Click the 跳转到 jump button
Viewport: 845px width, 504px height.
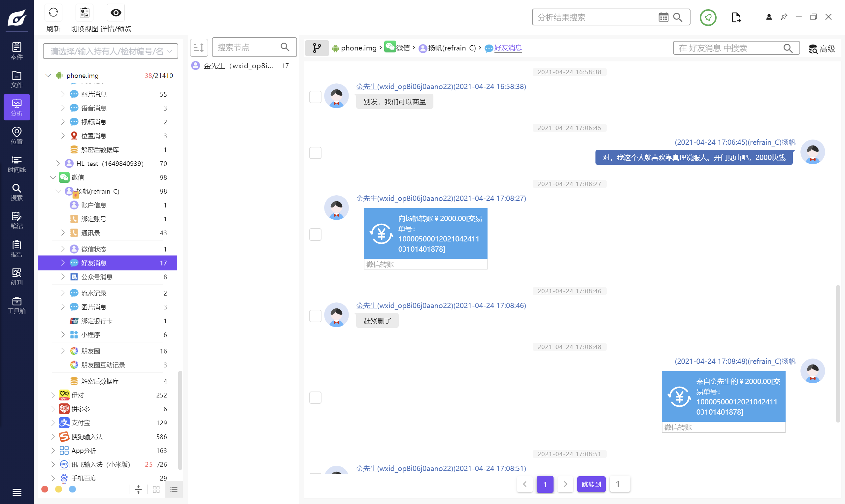(x=591, y=484)
